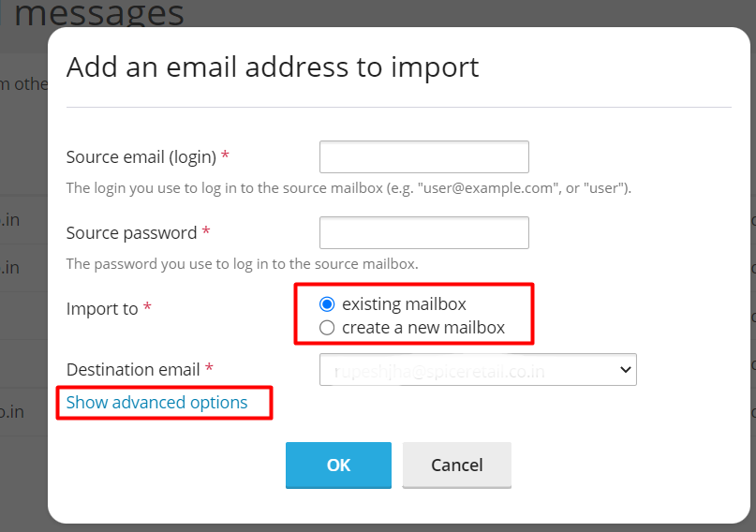Open the Destination email combo box
Screen dimensions: 756x532
point(478,370)
